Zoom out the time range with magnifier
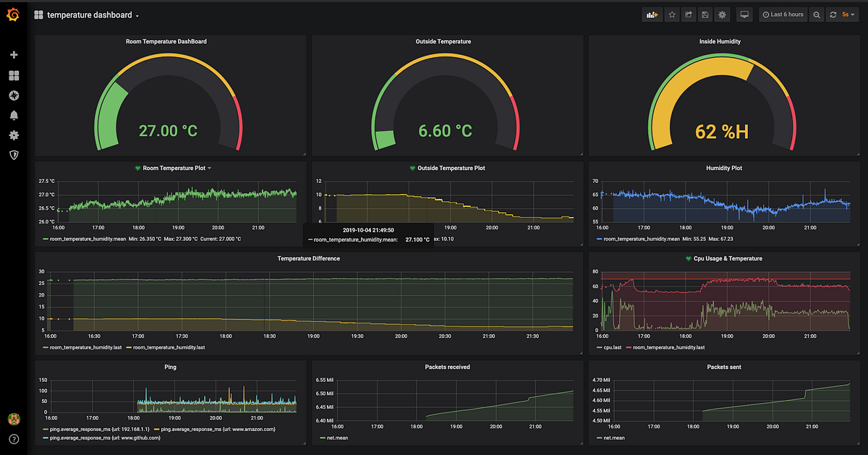 click(817, 14)
